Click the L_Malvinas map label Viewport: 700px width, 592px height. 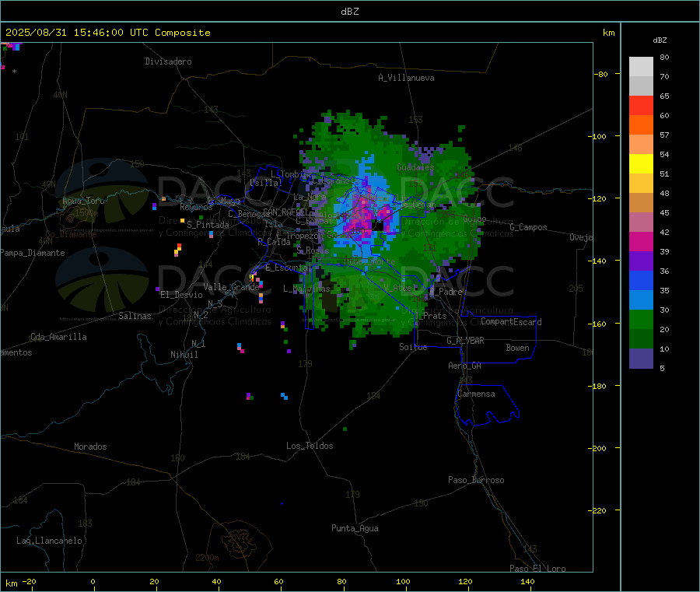306,289
